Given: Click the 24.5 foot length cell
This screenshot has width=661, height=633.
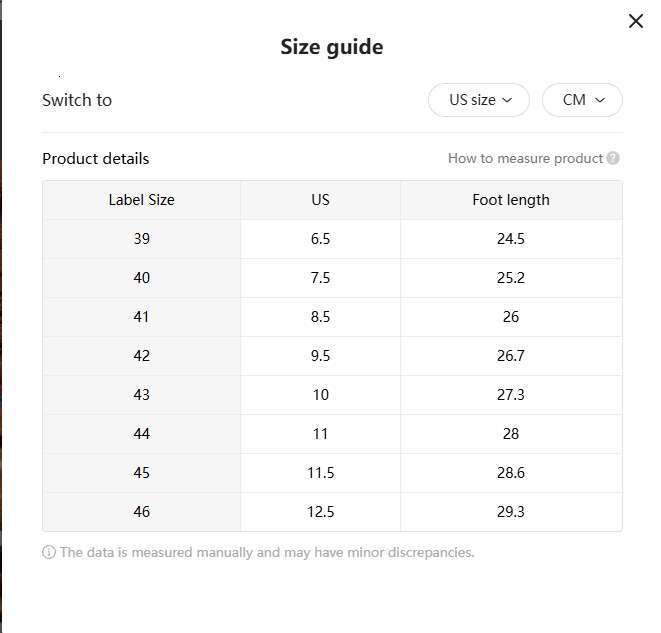Looking at the screenshot, I should pyautogui.click(x=511, y=239).
